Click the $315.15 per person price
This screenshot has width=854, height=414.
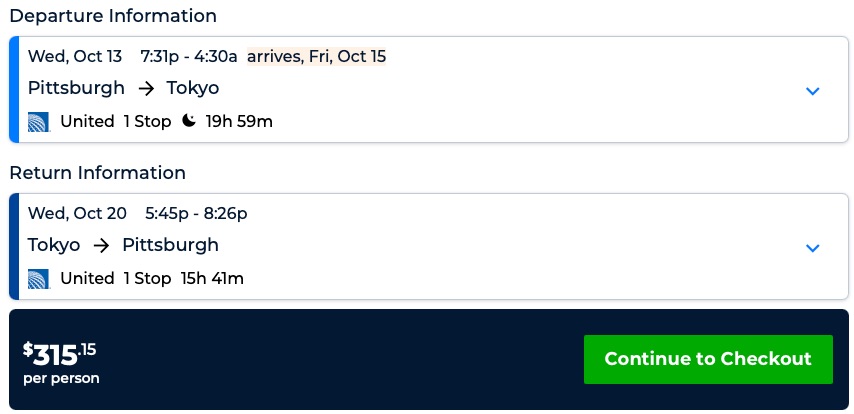[61, 361]
